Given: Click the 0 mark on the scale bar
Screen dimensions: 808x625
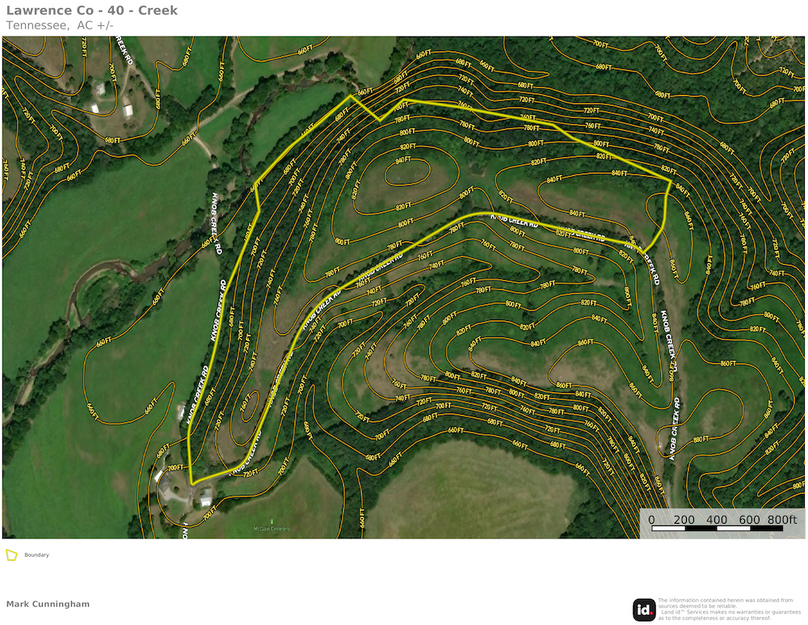Looking at the screenshot, I should (x=651, y=519).
